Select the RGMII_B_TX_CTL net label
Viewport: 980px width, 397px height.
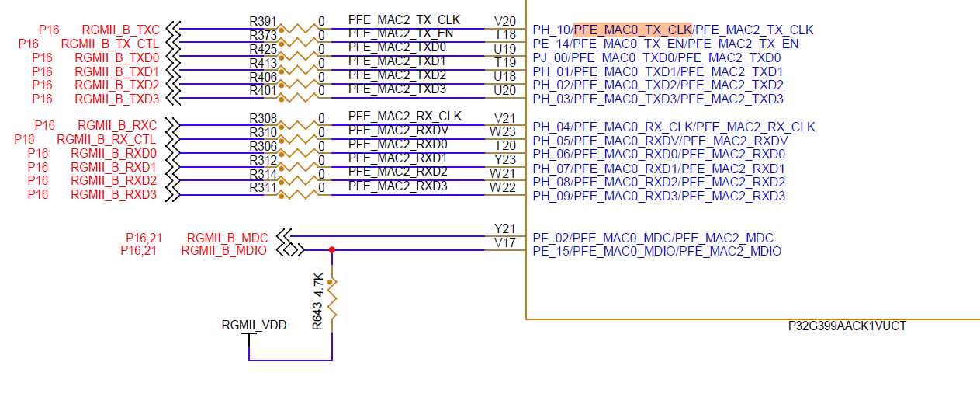pyautogui.click(x=109, y=44)
